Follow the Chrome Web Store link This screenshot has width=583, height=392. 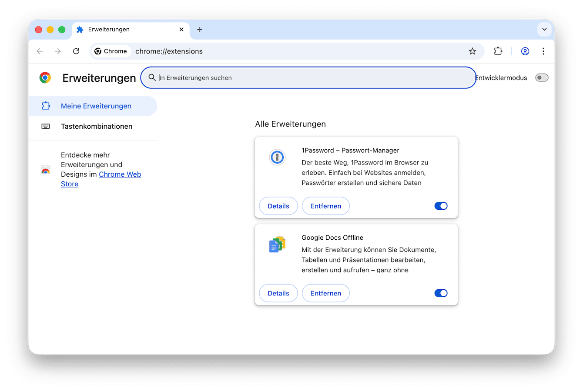point(120,174)
